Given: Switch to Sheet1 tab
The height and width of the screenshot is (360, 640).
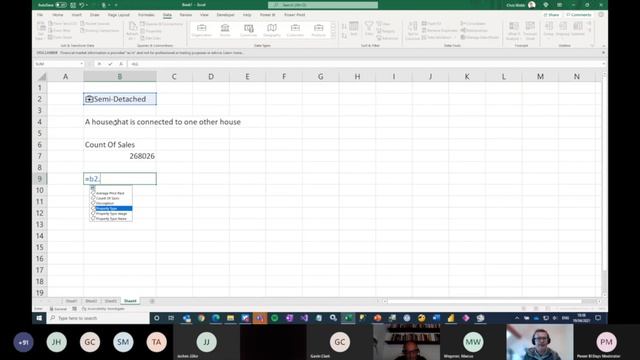Looking at the screenshot, I should pyautogui.click(x=71, y=301).
